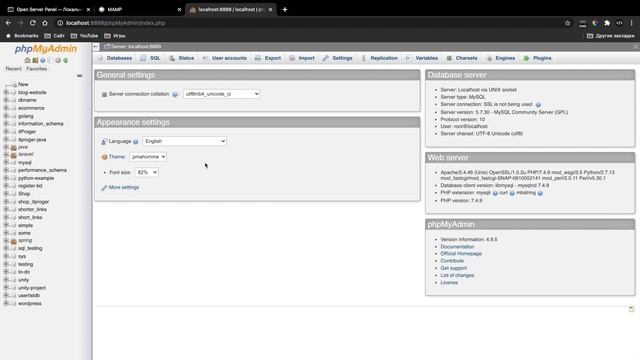The width and height of the screenshot is (640, 360).
Task: Click the help icon after mbstring extension
Action: click(x=540, y=193)
